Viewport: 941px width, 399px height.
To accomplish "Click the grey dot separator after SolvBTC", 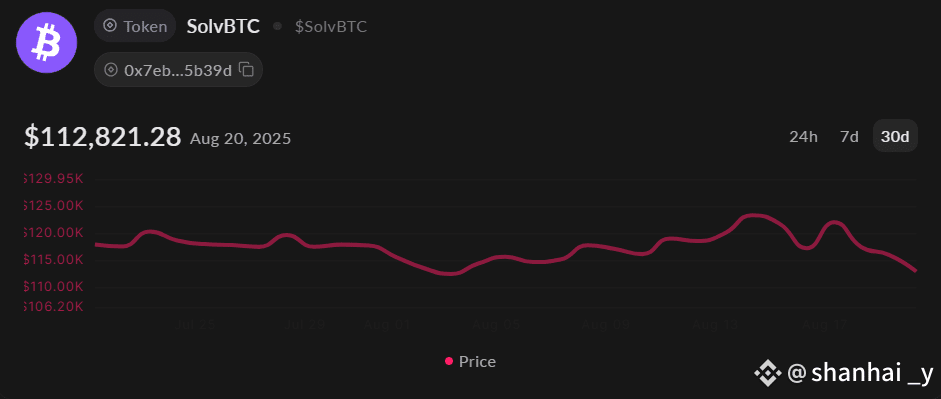I will click(x=277, y=26).
